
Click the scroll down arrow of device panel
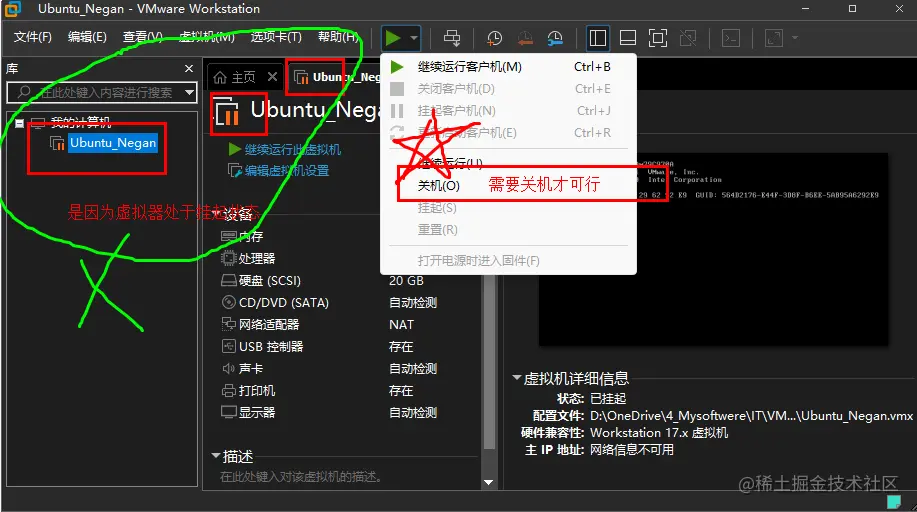click(x=488, y=483)
